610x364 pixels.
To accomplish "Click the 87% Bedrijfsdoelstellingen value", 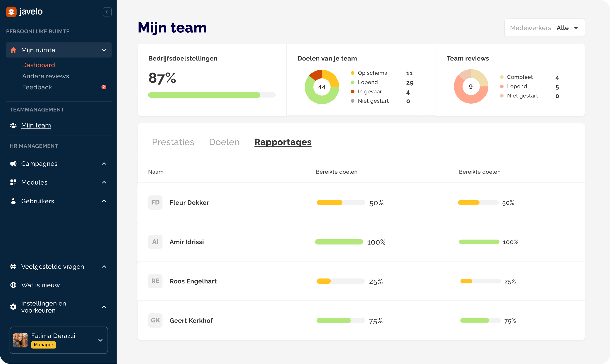I will tap(162, 78).
